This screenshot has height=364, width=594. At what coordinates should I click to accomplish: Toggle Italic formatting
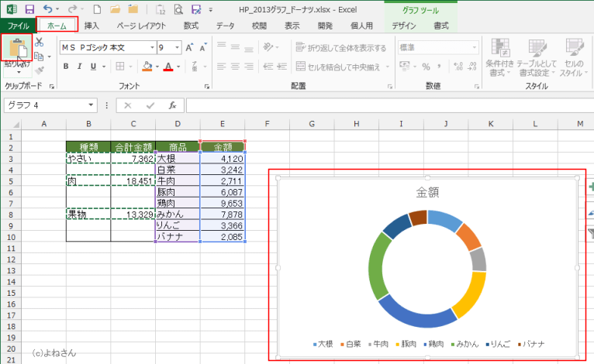(x=81, y=67)
